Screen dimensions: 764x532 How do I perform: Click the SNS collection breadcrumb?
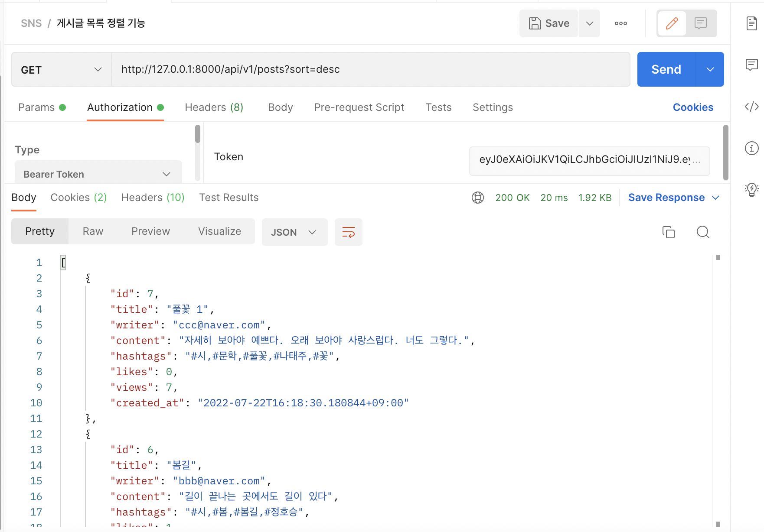31,23
